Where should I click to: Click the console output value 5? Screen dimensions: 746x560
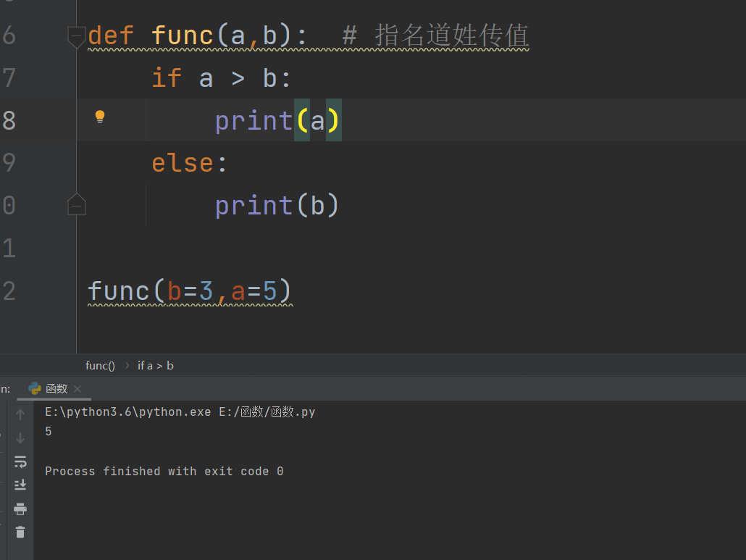coord(48,432)
